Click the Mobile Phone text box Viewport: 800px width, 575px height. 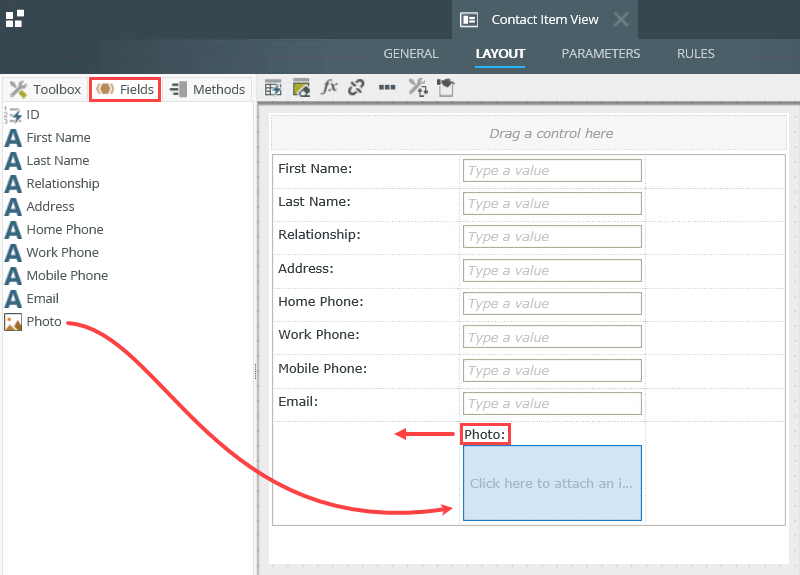pyautogui.click(x=552, y=370)
